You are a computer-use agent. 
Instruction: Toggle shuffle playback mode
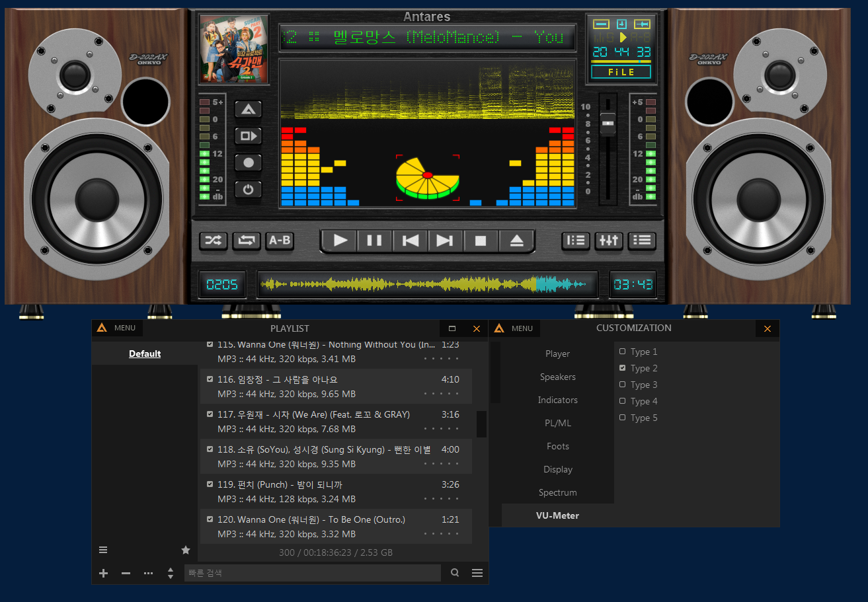coord(214,241)
